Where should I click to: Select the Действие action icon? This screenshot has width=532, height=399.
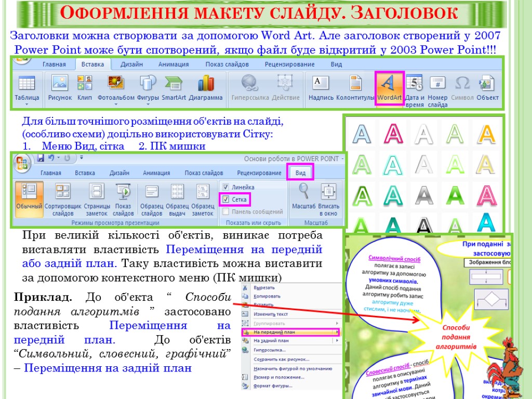[286, 88]
